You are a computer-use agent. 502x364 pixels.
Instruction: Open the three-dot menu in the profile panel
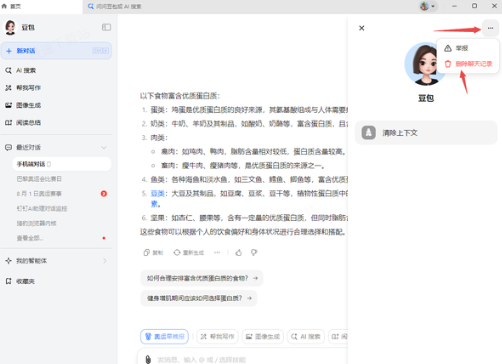[x=490, y=28]
